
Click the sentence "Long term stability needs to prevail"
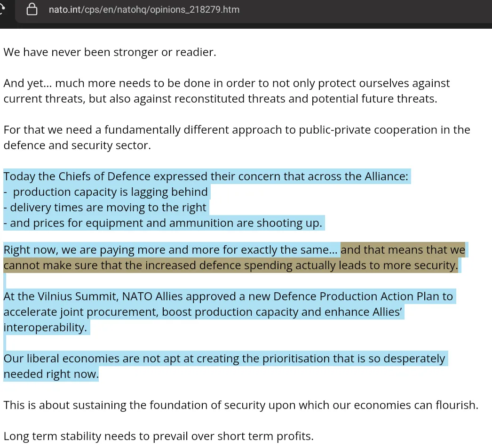coord(158,436)
